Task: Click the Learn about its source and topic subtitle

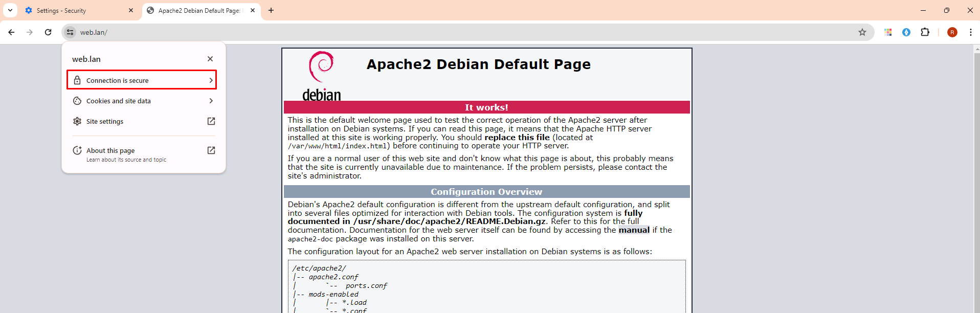Action: (x=126, y=160)
